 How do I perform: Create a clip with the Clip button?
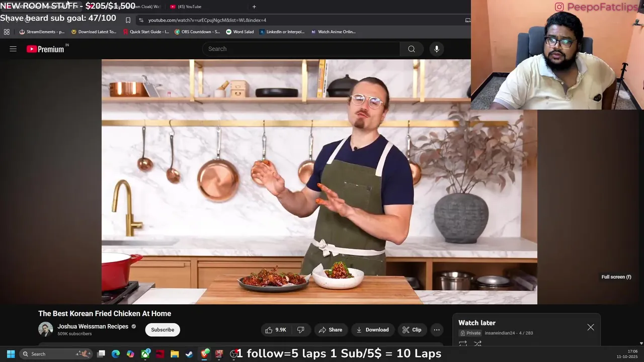click(x=412, y=330)
